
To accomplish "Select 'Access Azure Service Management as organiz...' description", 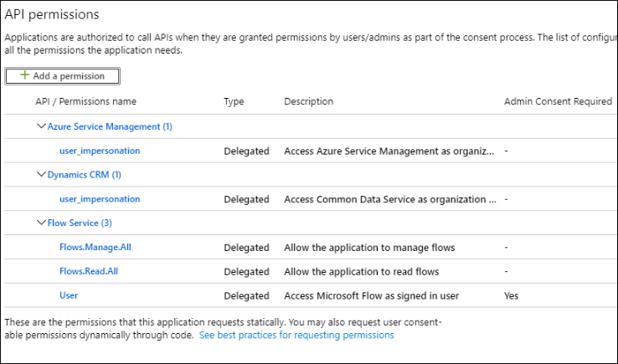I will pyautogui.click(x=389, y=151).
